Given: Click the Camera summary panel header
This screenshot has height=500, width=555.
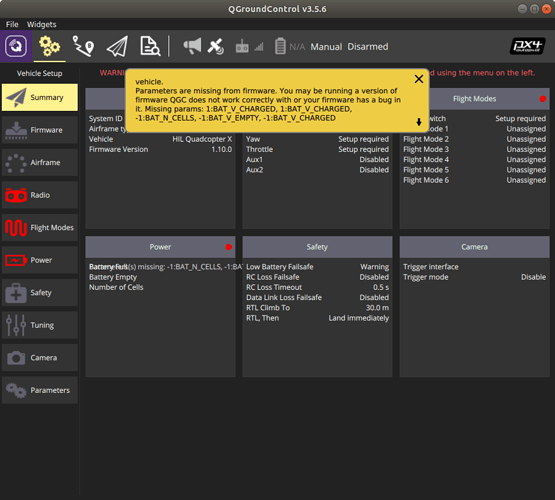Looking at the screenshot, I should click(x=474, y=247).
